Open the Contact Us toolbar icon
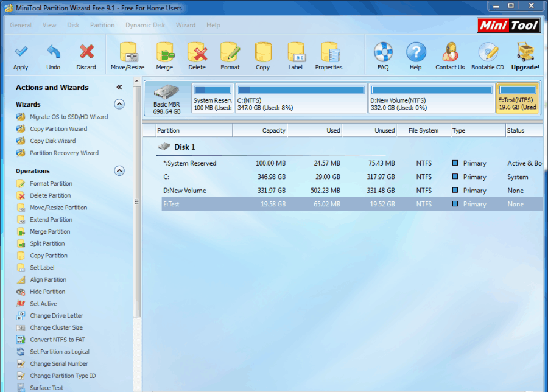Screen dimensions: 548x392 pos(450,57)
